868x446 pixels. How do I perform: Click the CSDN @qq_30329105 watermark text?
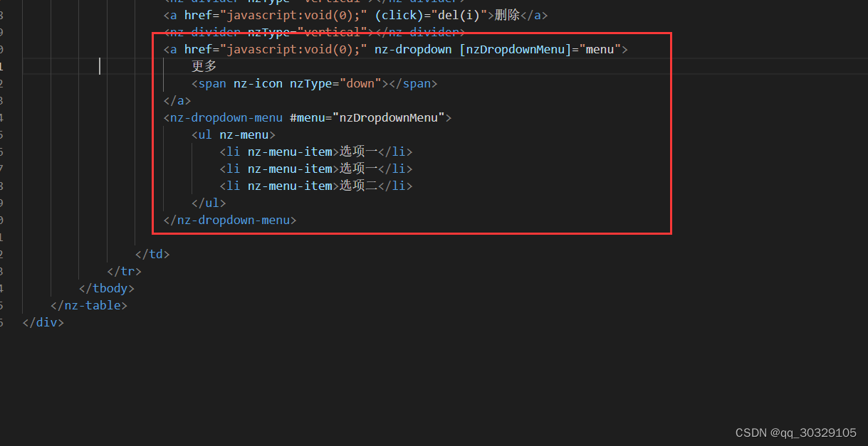pos(795,432)
